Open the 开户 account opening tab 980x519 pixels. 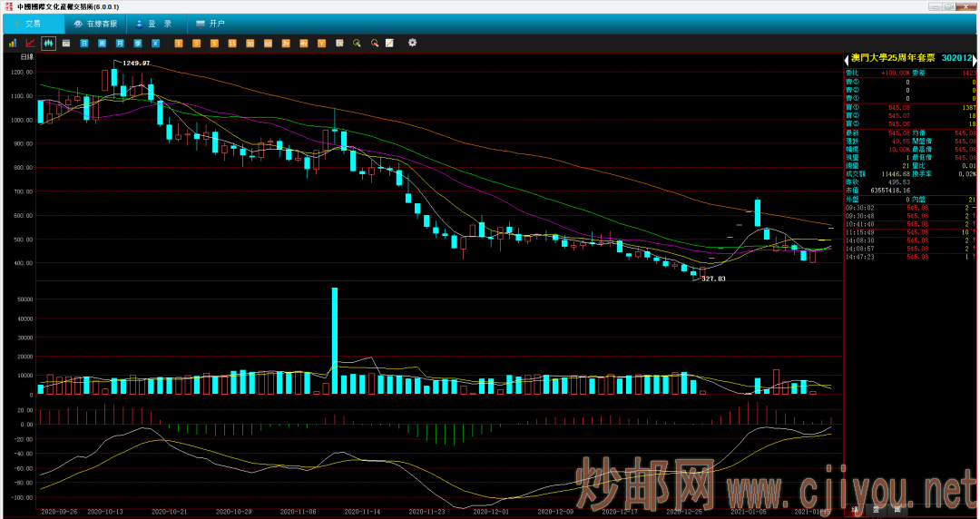(x=210, y=24)
